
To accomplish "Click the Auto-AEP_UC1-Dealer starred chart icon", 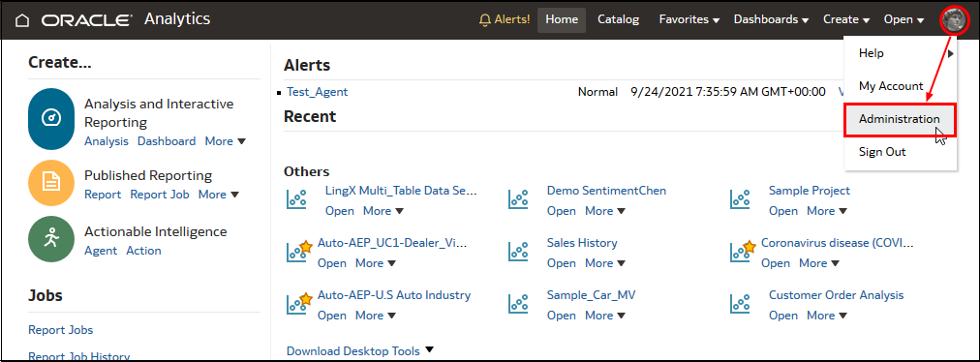I will point(298,251).
